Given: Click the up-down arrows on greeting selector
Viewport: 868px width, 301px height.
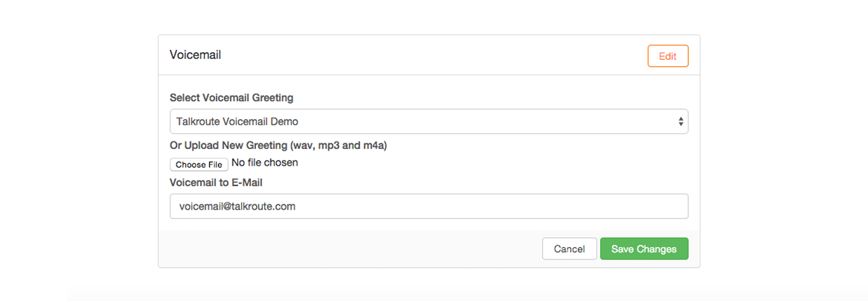Looking at the screenshot, I should [681, 122].
